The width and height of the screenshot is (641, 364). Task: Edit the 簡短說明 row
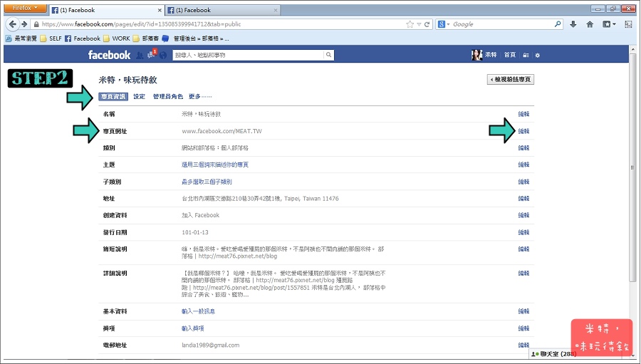coord(523,249)
